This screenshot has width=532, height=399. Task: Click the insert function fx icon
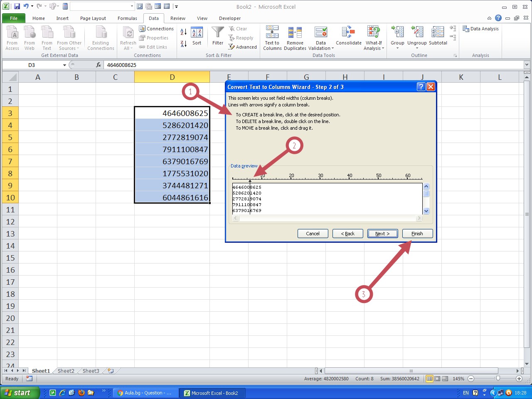(99, 65)
